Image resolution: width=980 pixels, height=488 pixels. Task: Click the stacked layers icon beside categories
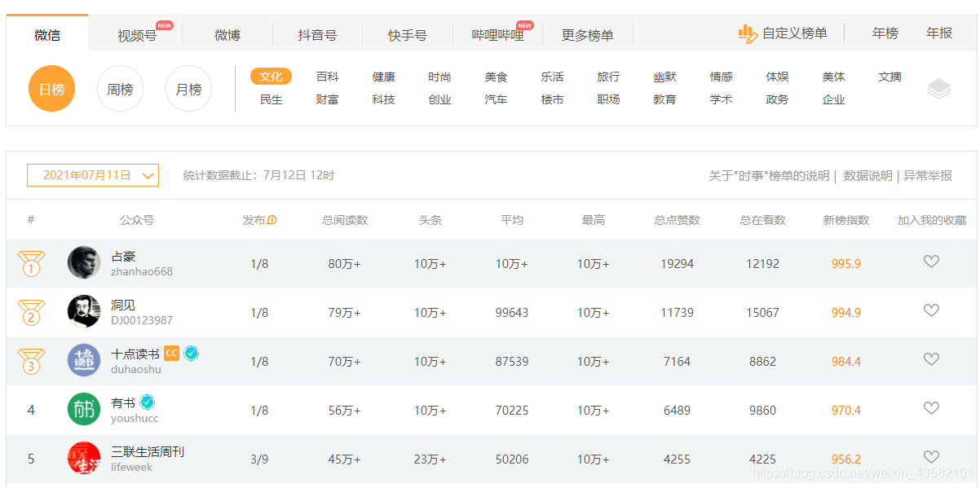[x=939, y=89]
